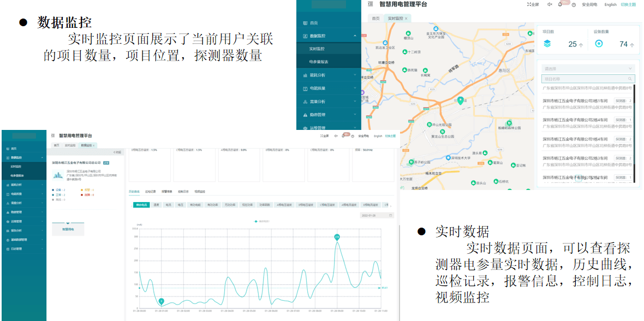The height and width of the screenshot is (321, 644).
Task: Collapse 数据监控 menu in map window sidebar
Action: pos(355,36)
